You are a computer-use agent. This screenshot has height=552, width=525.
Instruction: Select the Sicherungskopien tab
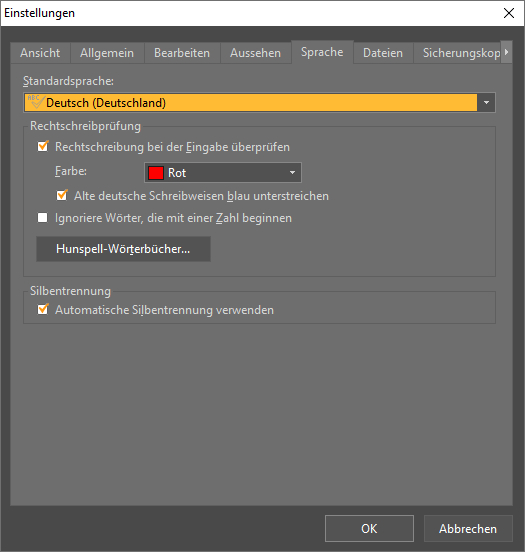(457, 53)
